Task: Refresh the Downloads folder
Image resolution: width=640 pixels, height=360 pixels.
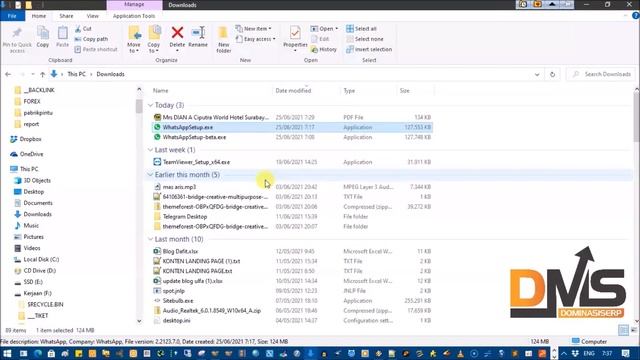Action: click(x=552, y=74)
